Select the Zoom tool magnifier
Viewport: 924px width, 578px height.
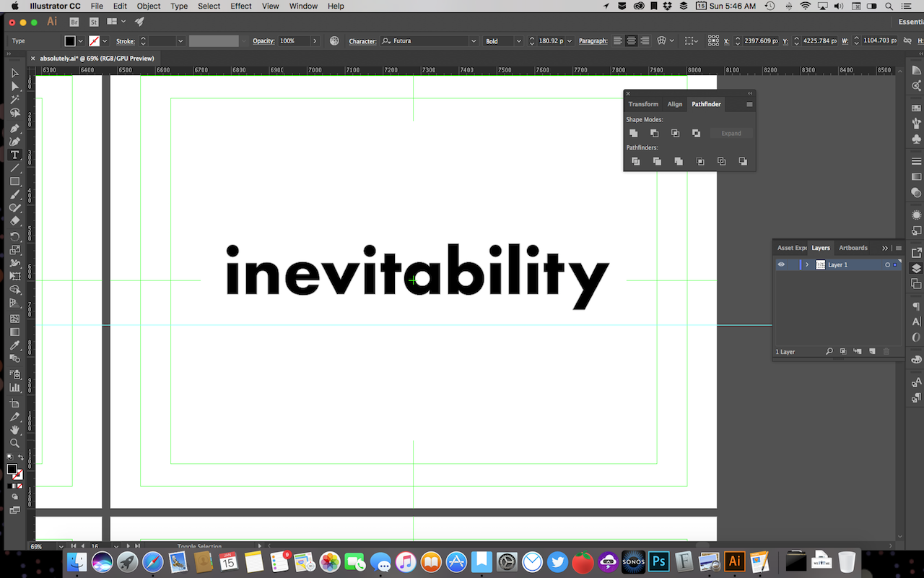pos(14,444)
